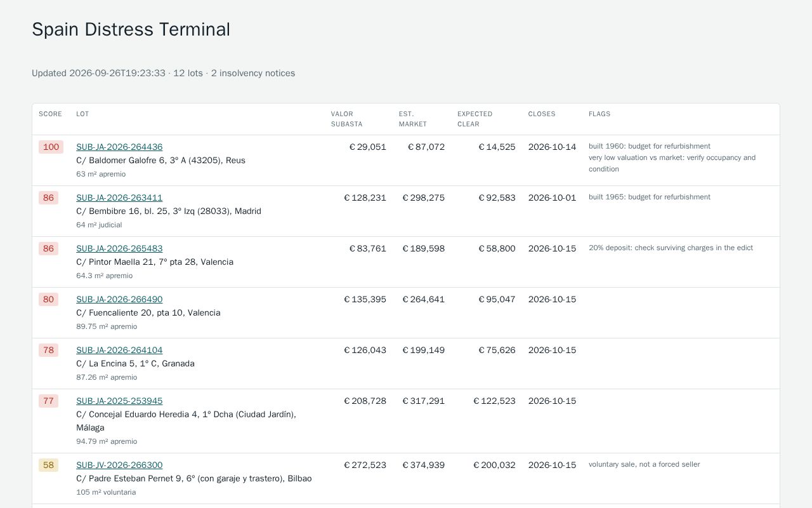
Task: Click the flag 'voluntary sale, not a forced seller'
Action: coord(645,464)
